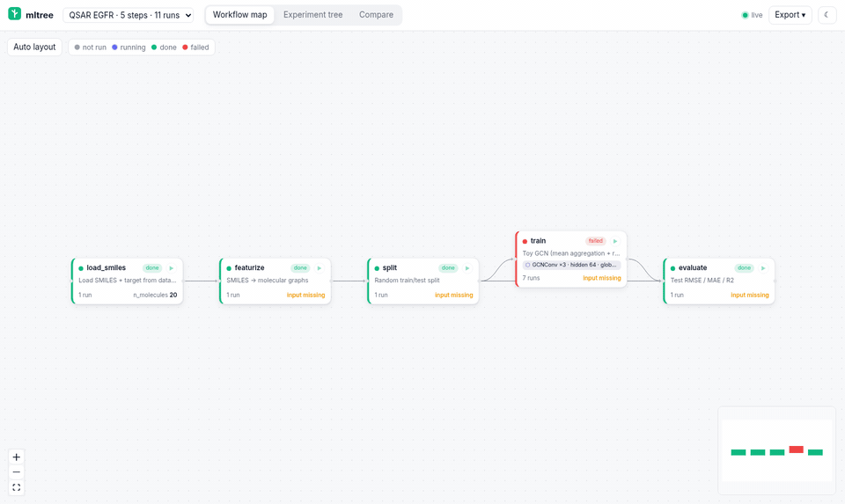This screenshot has height=504, width=845.
Task: Select the split node title
Action: [x=390, y=267]
